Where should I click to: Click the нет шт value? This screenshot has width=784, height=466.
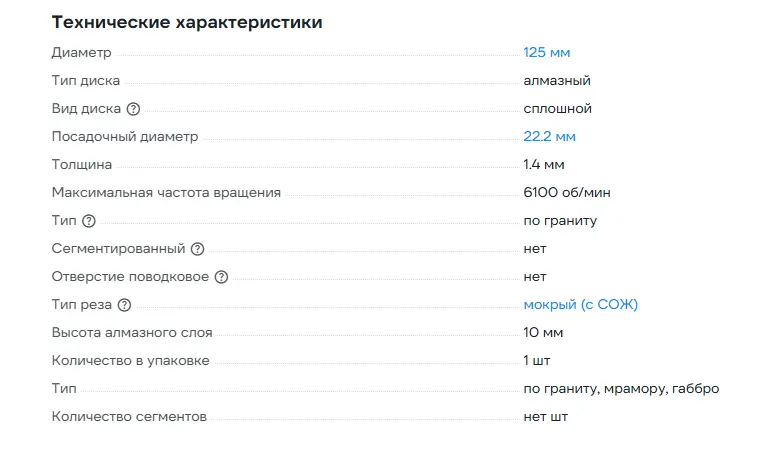tap(545, 417)
